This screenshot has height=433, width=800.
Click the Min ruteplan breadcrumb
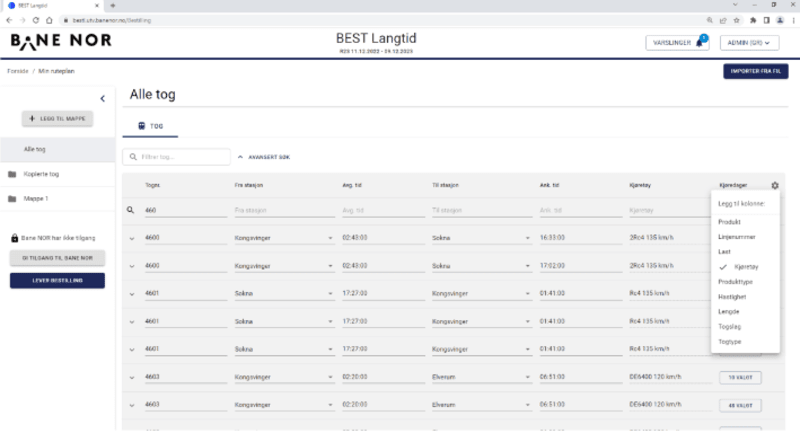point(56,71)
